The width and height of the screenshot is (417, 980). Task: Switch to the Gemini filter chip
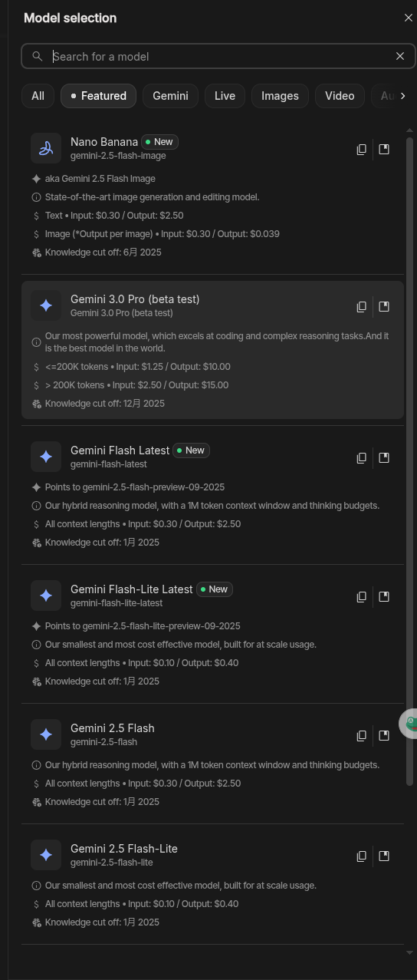(170, 96)
